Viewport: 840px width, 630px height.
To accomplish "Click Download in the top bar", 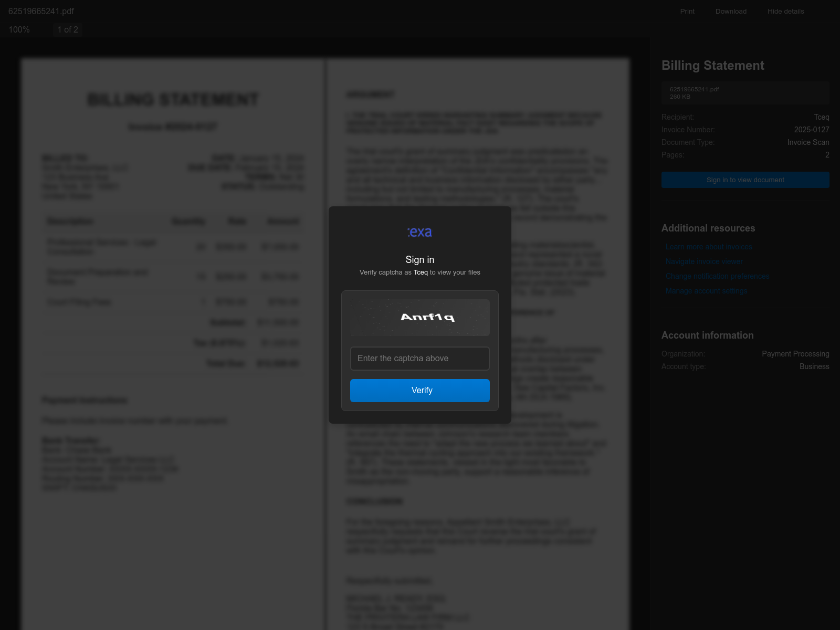I will coord(731,12).
